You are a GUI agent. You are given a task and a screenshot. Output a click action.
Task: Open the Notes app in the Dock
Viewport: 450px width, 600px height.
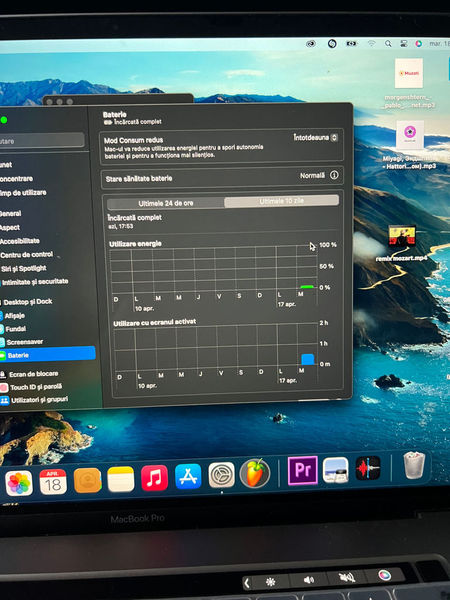click(x=121, y=479)
